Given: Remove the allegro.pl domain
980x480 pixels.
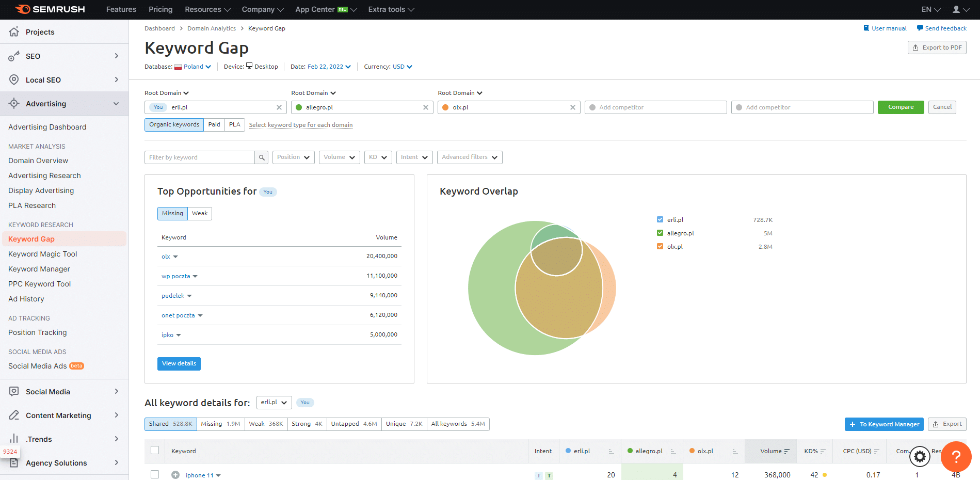Looking at the screenshot, I should click(426, 107).
